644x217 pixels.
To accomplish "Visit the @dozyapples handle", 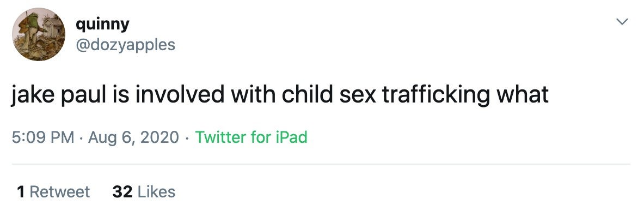I will (125, 44).
